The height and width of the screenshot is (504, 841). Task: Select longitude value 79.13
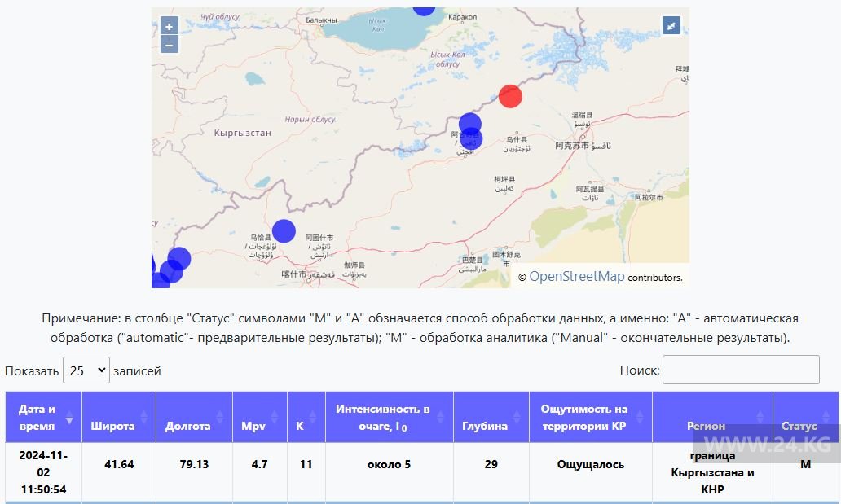(x=194, y=464)
